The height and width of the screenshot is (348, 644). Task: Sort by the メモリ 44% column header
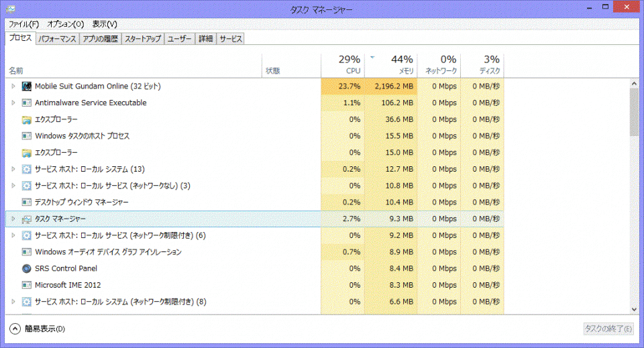pyautogui.click(x=390, y=66)
